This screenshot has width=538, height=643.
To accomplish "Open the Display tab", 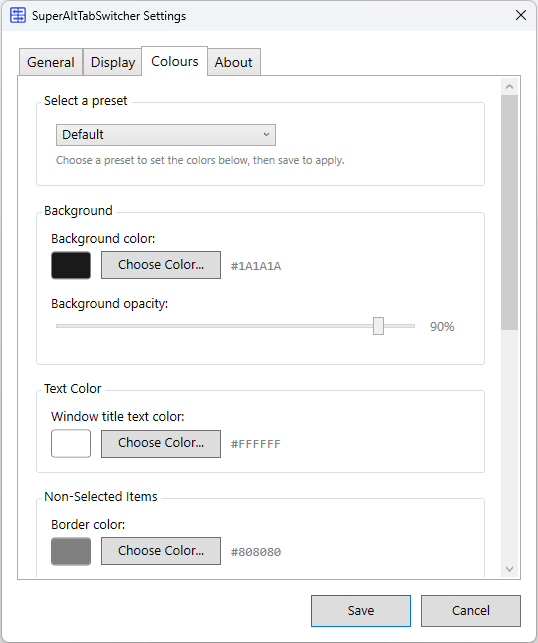I will coord(113,62).
